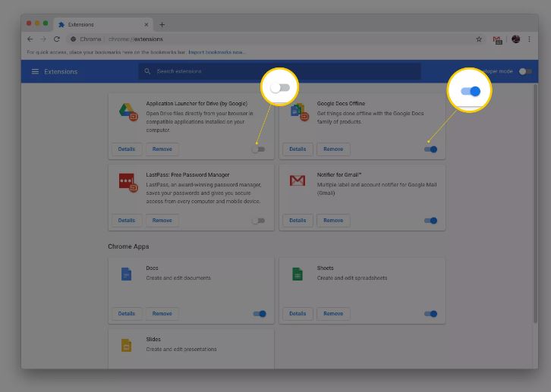Click Create and edit documents description

178,278
